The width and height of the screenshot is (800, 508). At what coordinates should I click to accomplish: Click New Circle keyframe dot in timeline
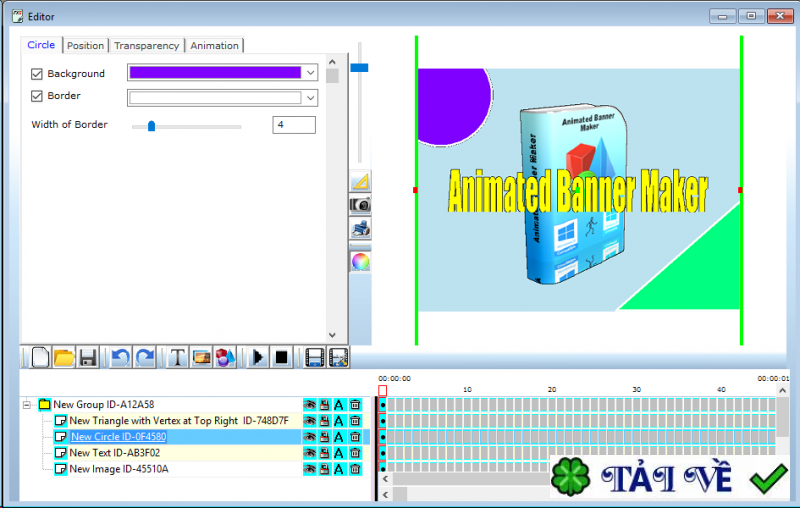pyautogui.click(x=383, y=437)
